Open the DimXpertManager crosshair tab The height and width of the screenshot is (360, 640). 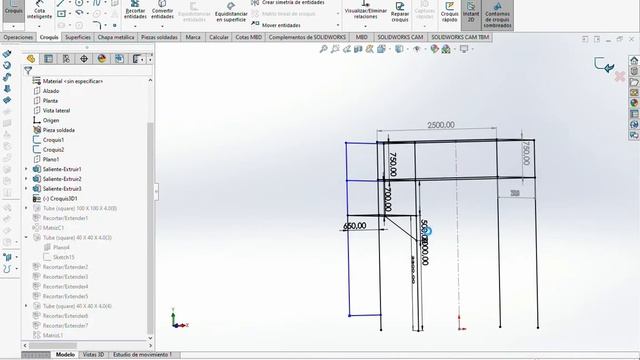coord(84,59)
